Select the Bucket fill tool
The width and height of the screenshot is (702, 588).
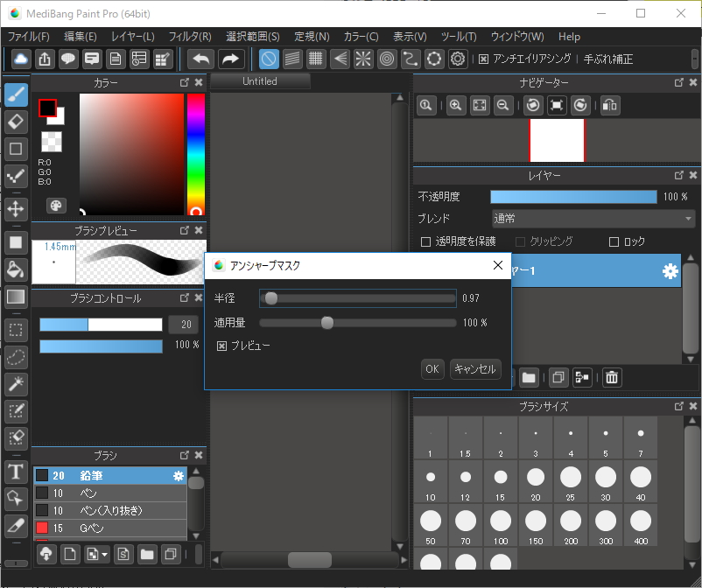point(16,269)
